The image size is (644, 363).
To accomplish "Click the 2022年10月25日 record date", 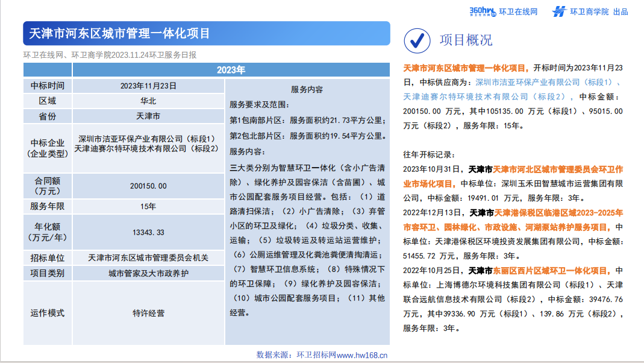I will tap(433, 271).
